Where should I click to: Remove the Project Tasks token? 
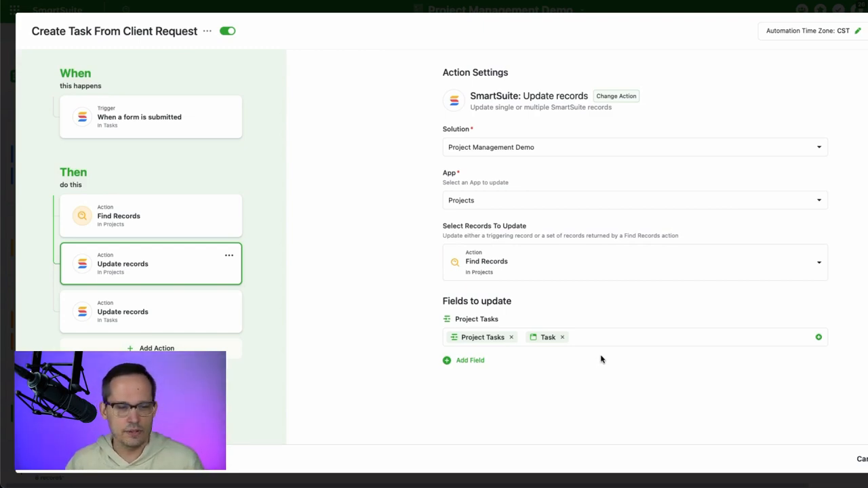[x=511, y=337]
